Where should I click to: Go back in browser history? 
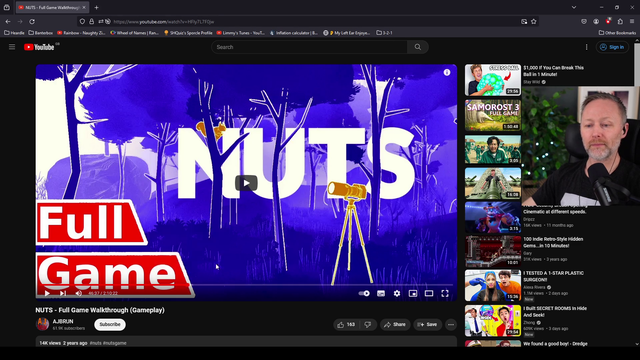point(8,22)
